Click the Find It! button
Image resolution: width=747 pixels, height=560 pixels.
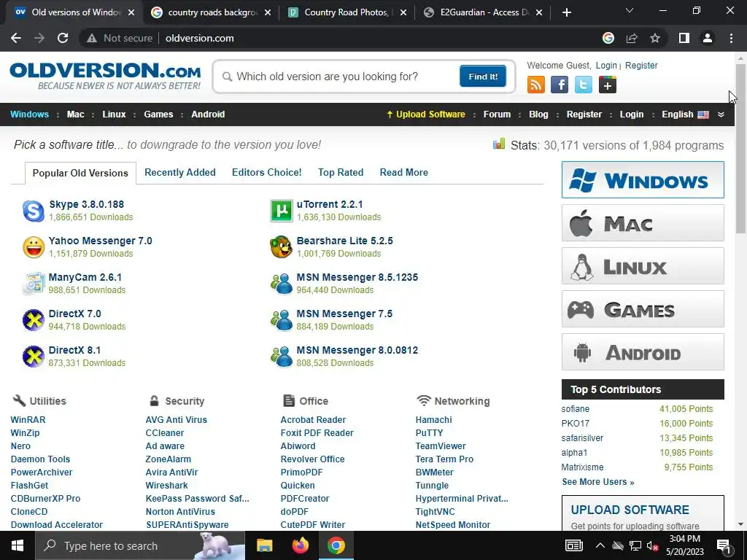483,76
